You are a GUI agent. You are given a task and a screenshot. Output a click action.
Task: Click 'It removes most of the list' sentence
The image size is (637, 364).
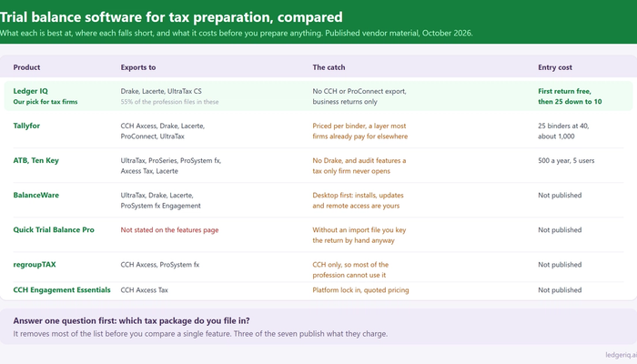tap(200, 334)
